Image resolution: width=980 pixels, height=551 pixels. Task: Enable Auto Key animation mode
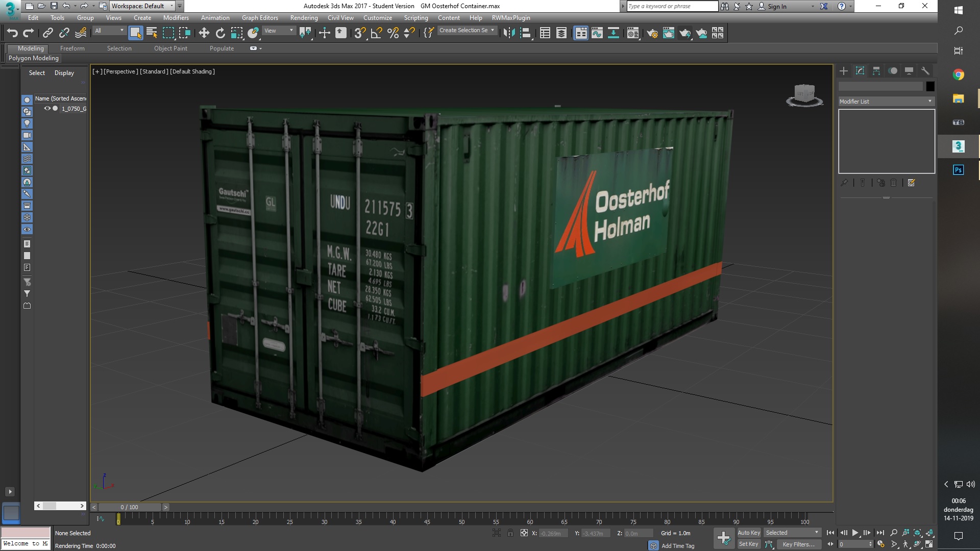(749, 533)
